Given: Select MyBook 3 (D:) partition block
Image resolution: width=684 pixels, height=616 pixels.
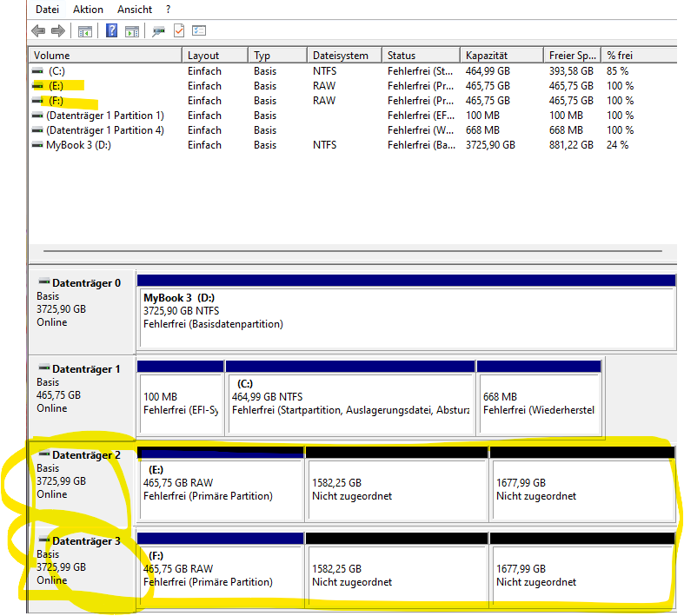Looking at the screenshot, I should tap(407, 312).
